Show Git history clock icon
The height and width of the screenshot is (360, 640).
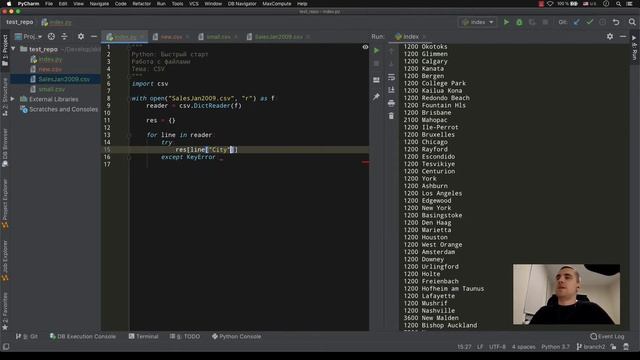click(x=602, y=22)
